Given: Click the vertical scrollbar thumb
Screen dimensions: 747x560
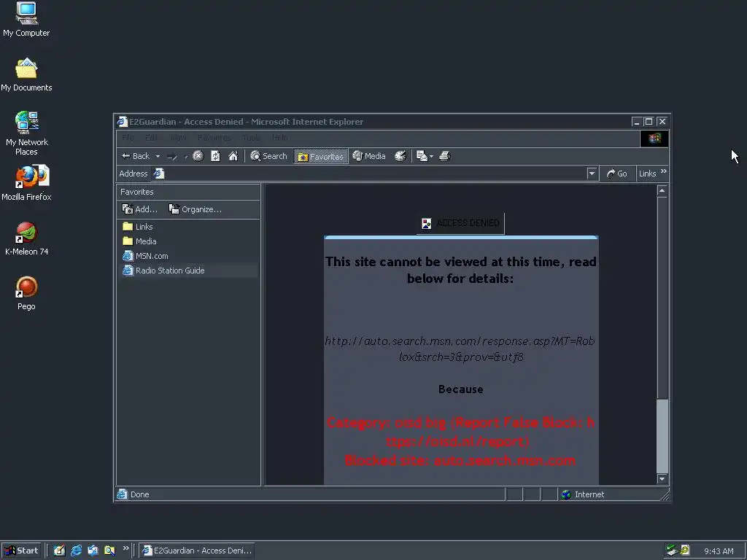Looking at the screenshot, I should click(x=662, y=436).
